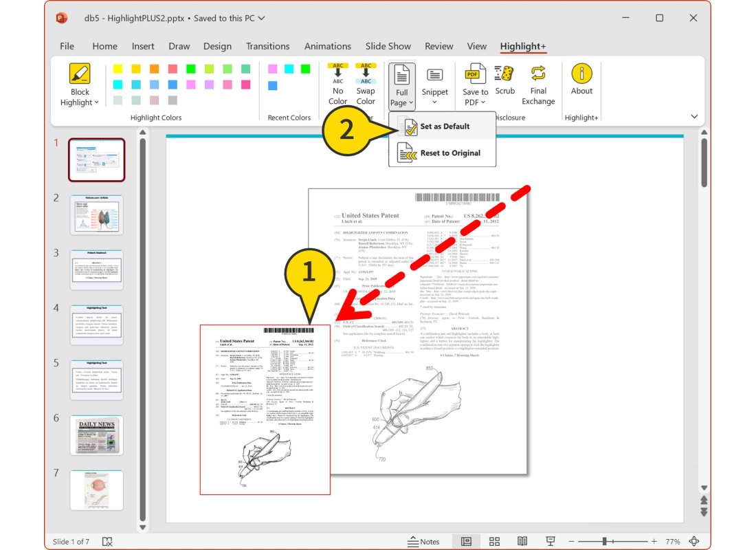Collapse the ribbon with the chevron
Screen dimensions: 756x550
(x=694, y=117)
